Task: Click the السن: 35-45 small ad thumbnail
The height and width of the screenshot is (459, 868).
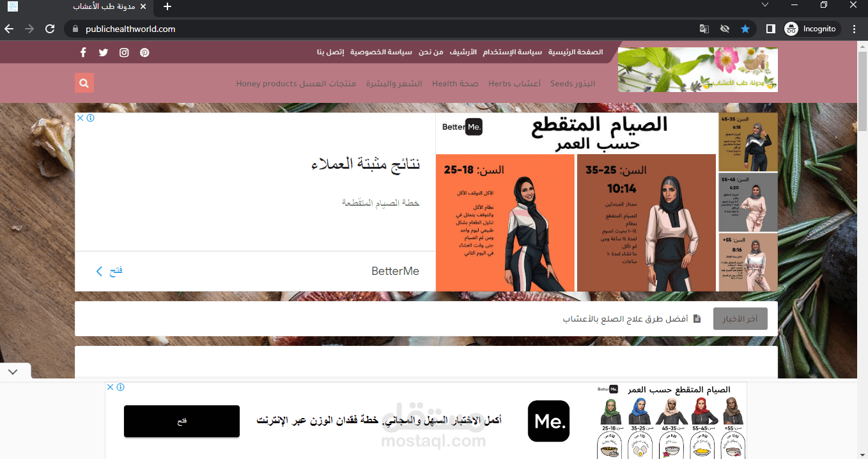Action: (x=748, y=142)
